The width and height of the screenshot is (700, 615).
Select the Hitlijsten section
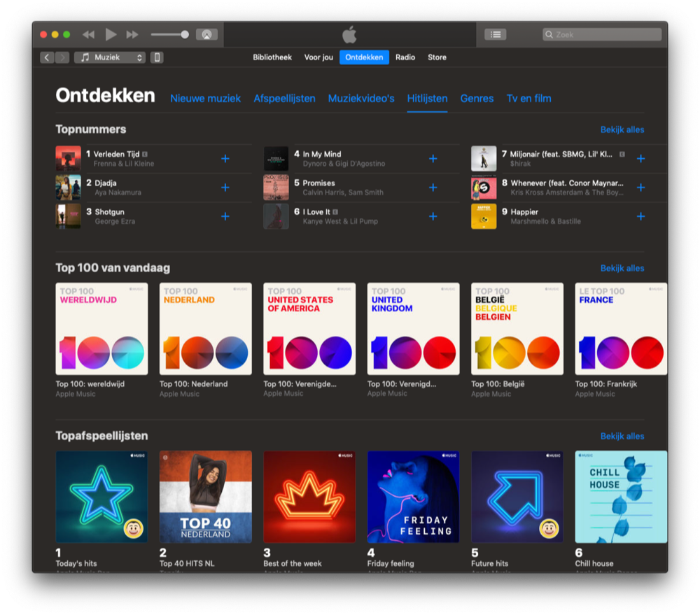tap(427, 99)
